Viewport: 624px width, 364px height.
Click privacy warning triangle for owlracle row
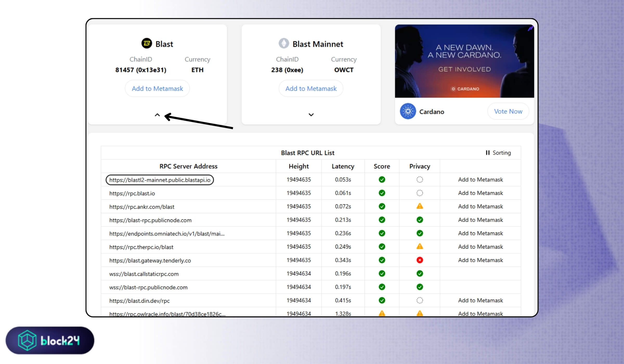420,313
